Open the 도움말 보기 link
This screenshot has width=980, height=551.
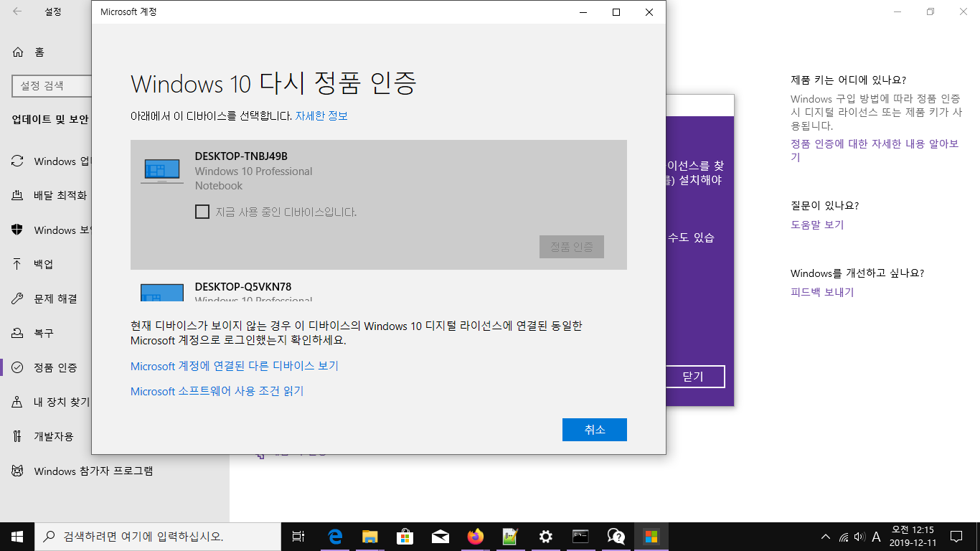coord(817,225)
